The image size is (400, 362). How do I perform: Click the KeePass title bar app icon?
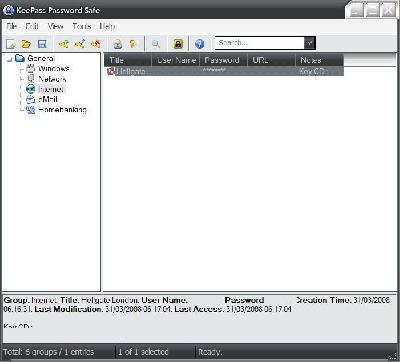coord(8,10)
